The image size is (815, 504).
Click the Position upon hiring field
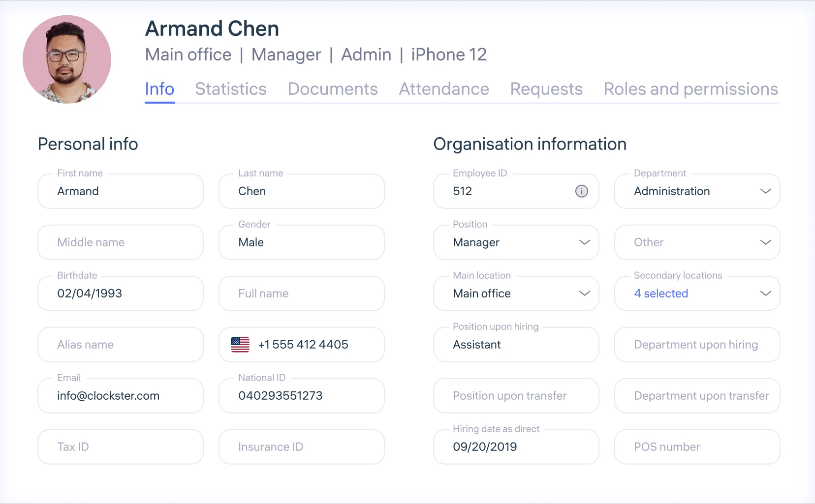516,345
